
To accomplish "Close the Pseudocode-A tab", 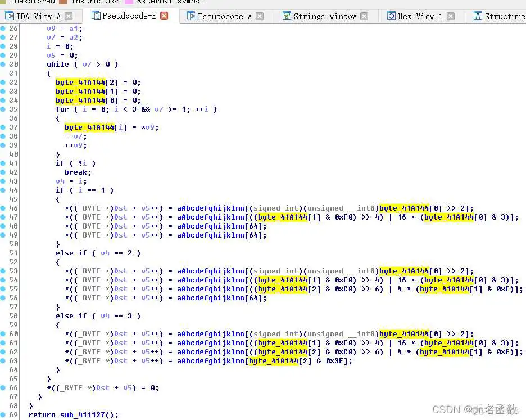I will [x=260, y=16].
